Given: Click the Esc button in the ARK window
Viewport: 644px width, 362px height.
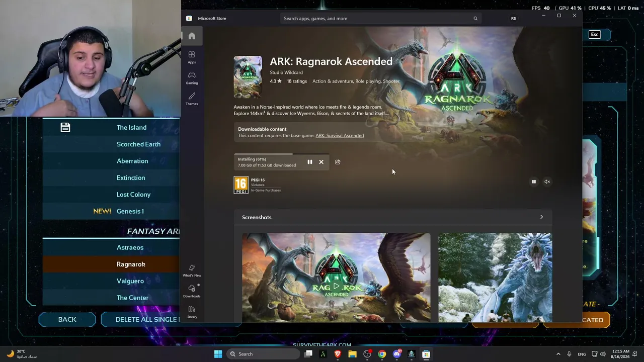Looking at the screenshot, I should (595, 35).
